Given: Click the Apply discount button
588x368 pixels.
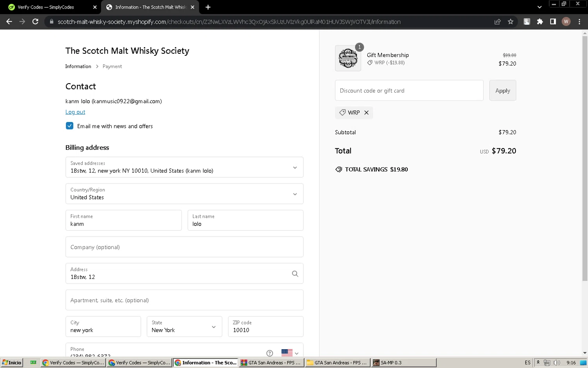Looking at the screenshot, I should [503, 91].
